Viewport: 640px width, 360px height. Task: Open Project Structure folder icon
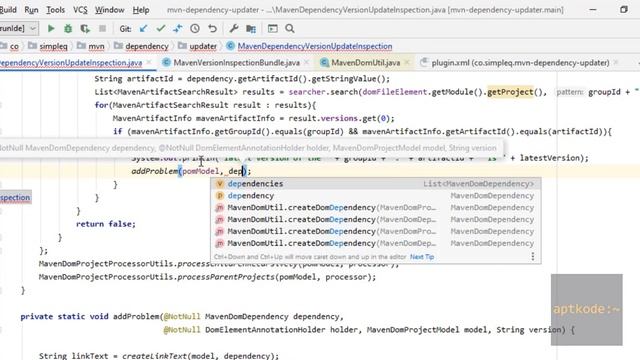[251, 29]
